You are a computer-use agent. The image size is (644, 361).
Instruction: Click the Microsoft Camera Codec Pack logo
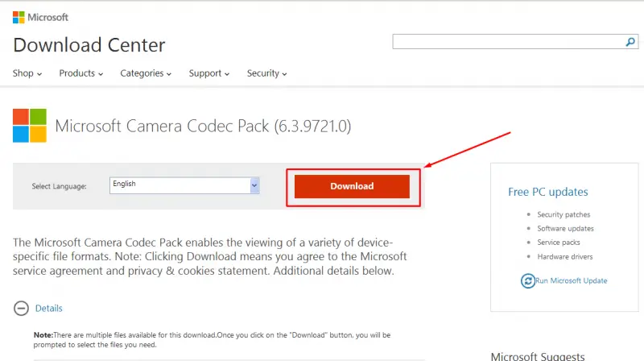30,126
